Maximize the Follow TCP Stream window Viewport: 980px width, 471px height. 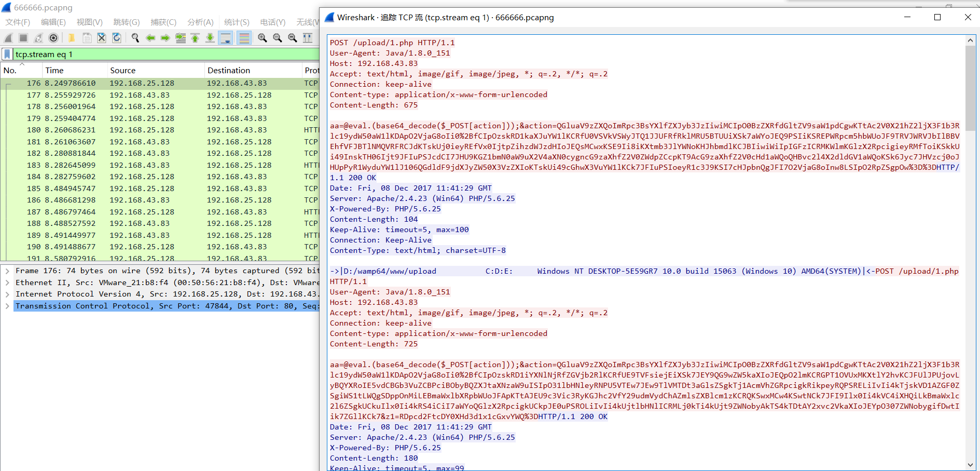937,17
